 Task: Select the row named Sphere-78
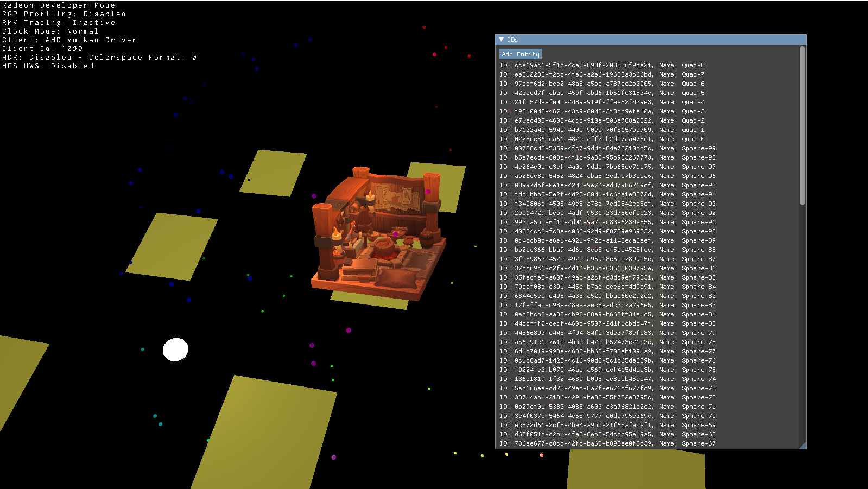608,342
